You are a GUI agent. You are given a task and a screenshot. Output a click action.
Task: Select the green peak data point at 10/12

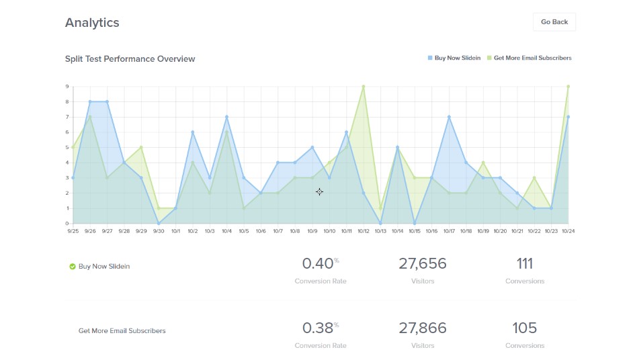(364, 87)
